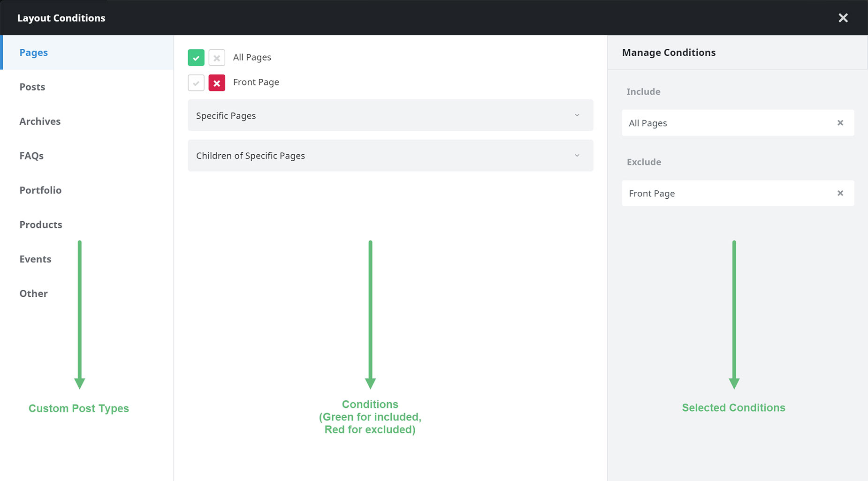Close the Layout Conditions dialog
Image resolution: width=868 pixels, height=481 pixels.
coord(843,18)
